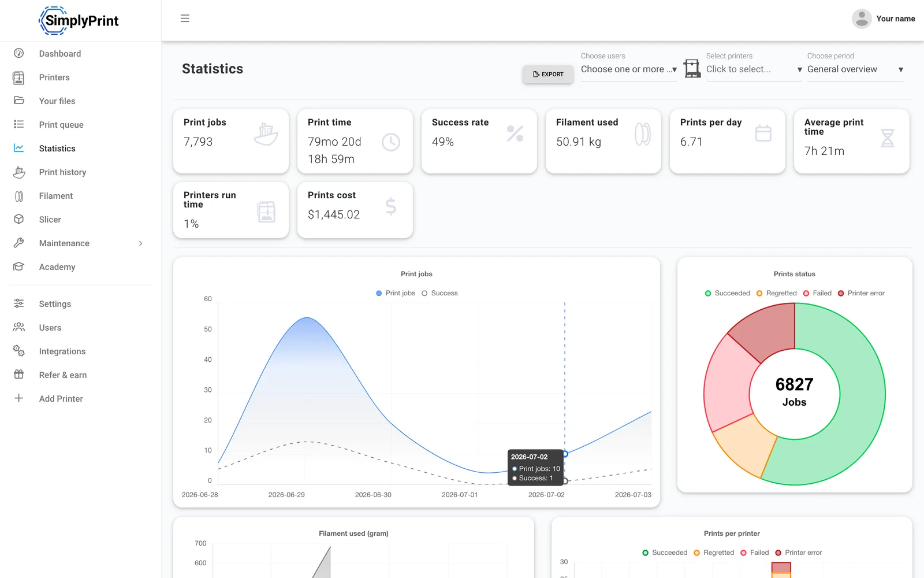The height and width of the screenshot is (578, 924).
Task: Click the Users group icon
Action: point(19,327)
